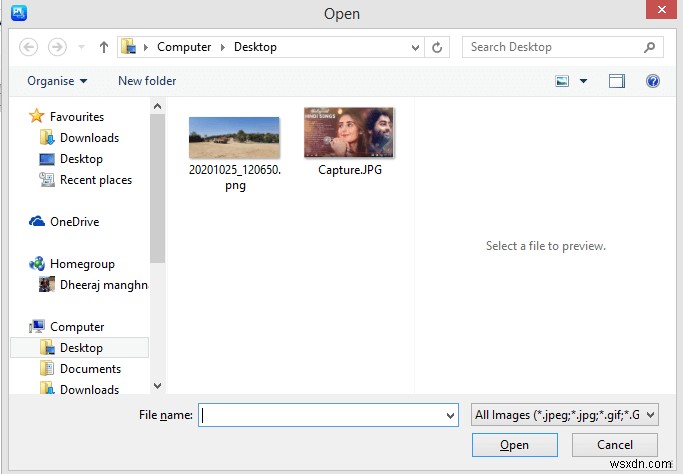Open the All Images file type dropdown
The height and width of the screenshot is (474, 683).
[565, 415]
